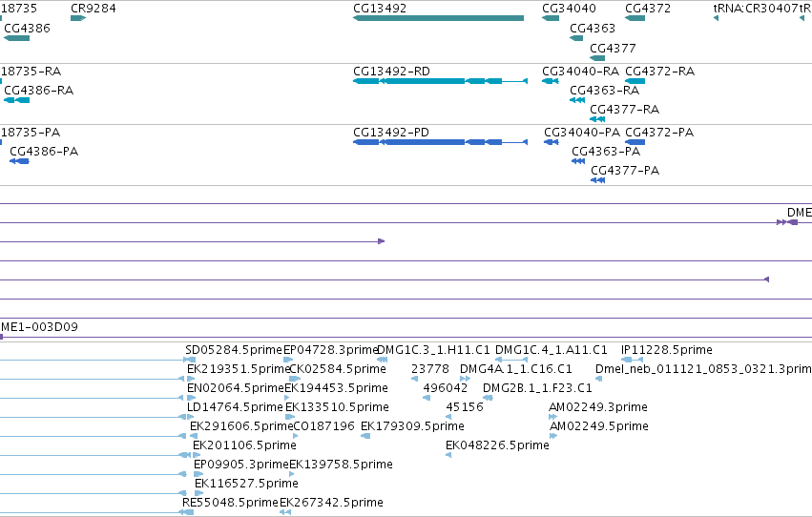Viewport: 812px width, 517px height.
Task: Select the 496042 EST label
Action: (446, 388)
